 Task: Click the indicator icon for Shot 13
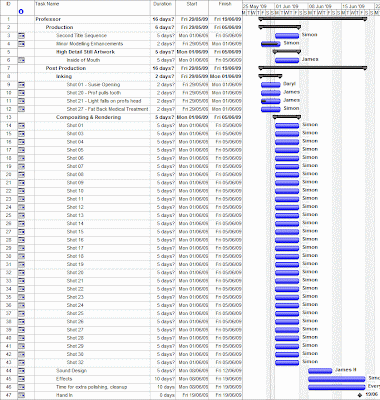point(22,215)
